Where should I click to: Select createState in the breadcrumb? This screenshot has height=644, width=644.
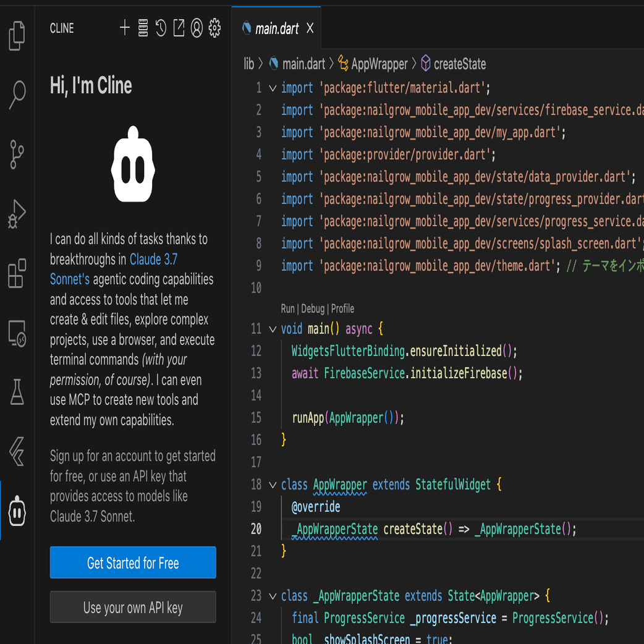click(460, 64)
